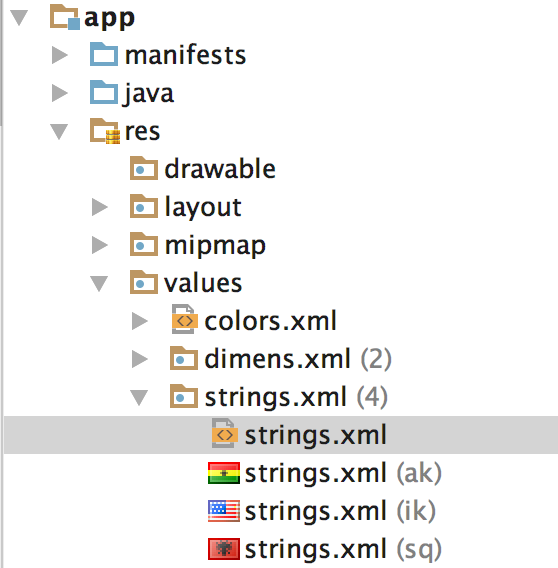Click the res resources folder icon
558x568 pixels.
[105, 131]
